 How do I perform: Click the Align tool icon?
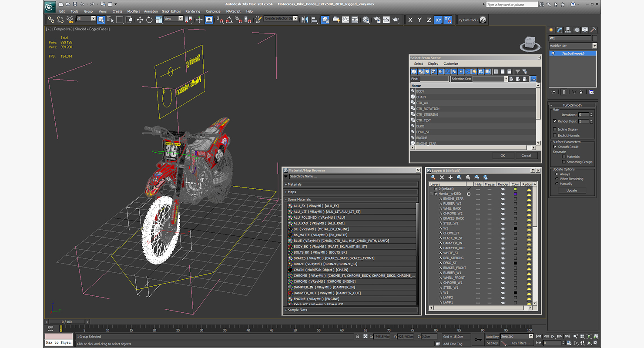[x=314, y=20]
